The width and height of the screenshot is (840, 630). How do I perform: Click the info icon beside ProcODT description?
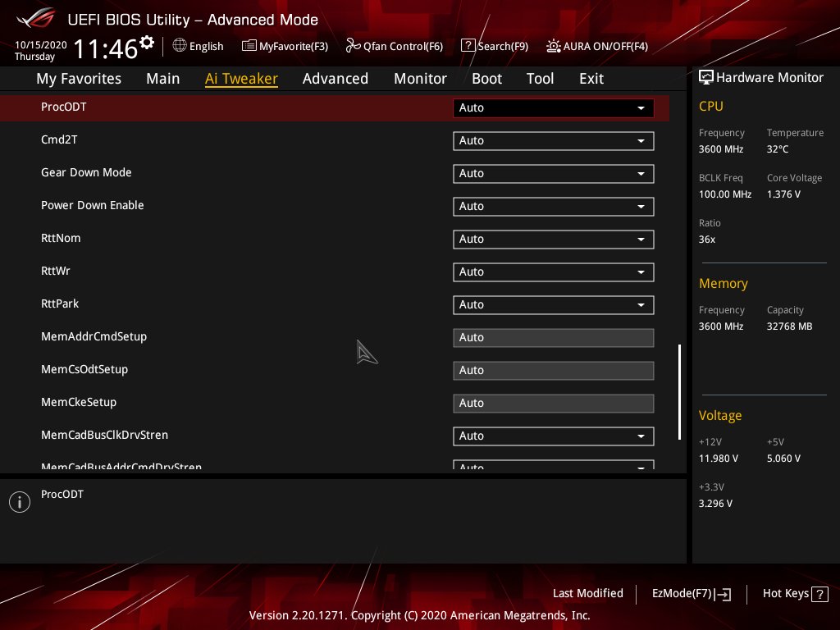point(20,502)
